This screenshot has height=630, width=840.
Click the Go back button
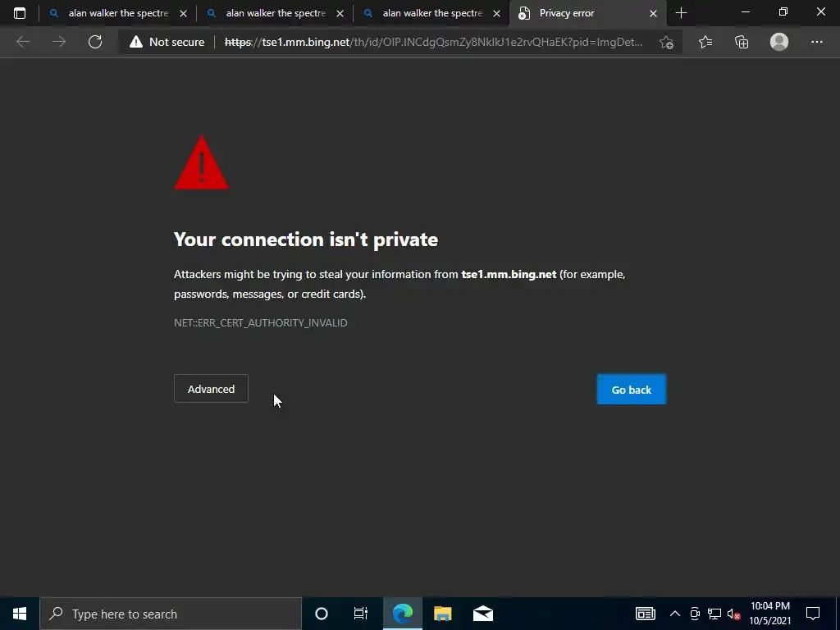point(632,390)
